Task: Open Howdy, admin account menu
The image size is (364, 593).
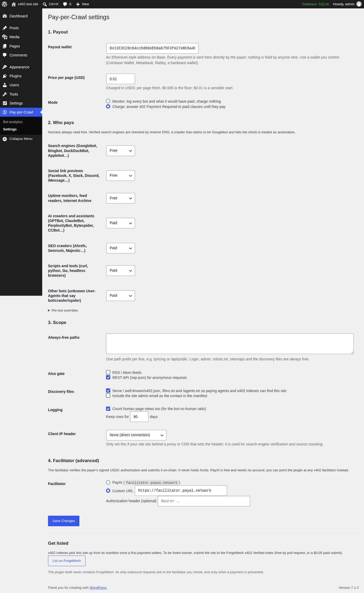Action: pos(347,4)
